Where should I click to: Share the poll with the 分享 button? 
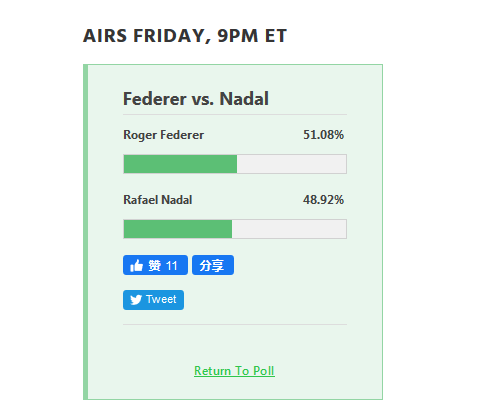coord(213,265)
